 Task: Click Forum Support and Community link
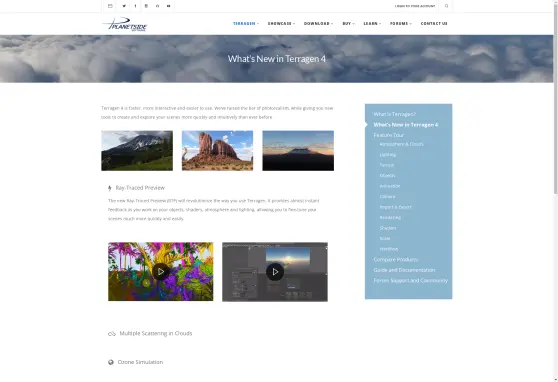click(x=410, y=281)
